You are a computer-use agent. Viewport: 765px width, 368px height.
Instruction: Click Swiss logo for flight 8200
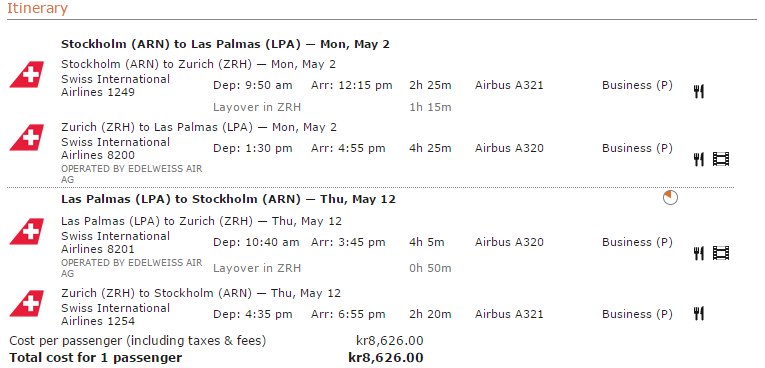point(27,138)
